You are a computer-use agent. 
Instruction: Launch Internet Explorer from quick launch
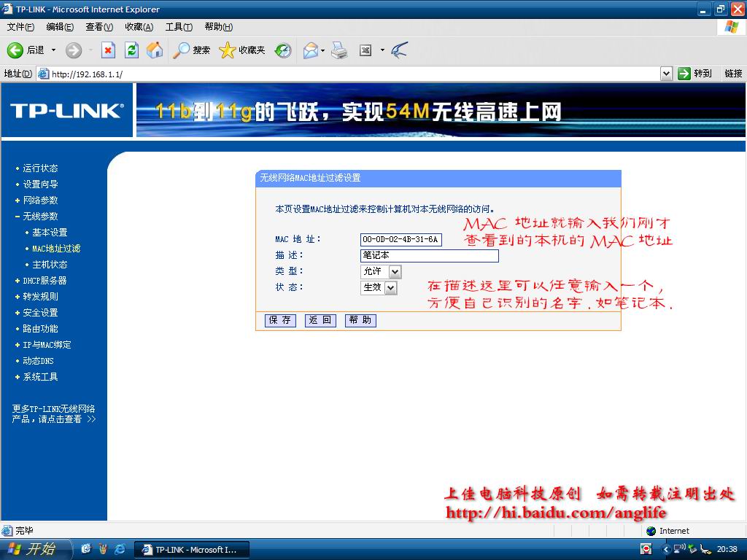coord(120,549)
